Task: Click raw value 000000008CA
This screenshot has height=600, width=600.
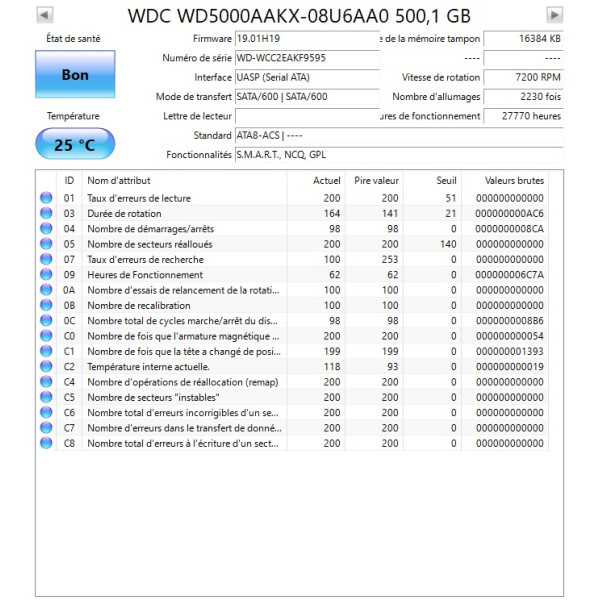Action: (509, 229)
